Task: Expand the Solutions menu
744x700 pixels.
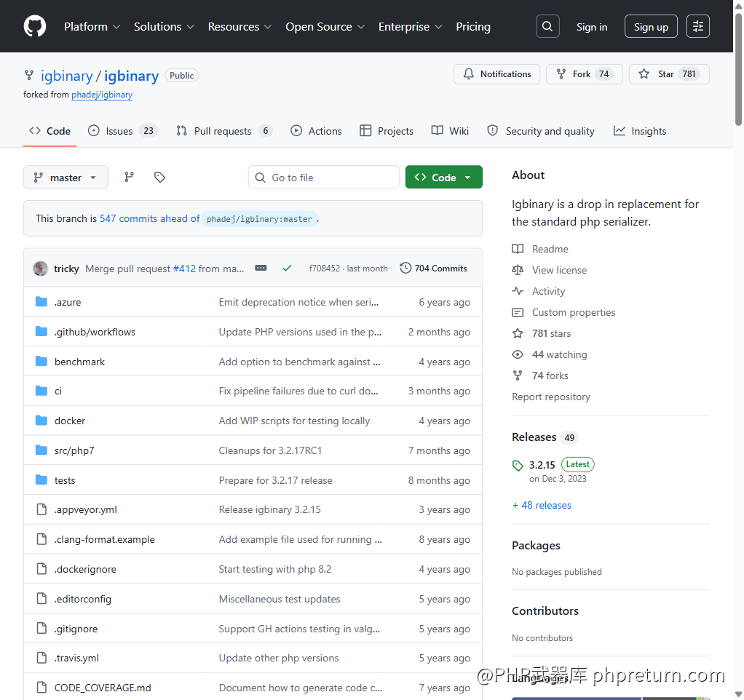Action: [x=164, y=26]
